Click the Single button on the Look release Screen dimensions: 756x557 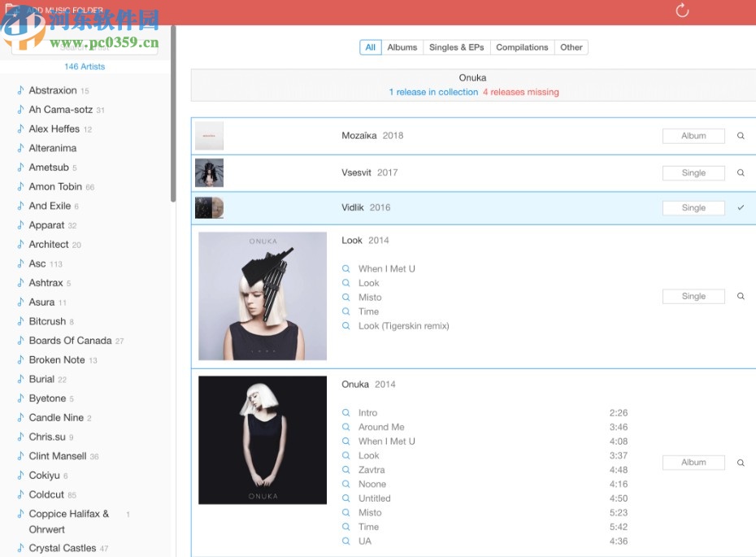(x=693, y=297)
